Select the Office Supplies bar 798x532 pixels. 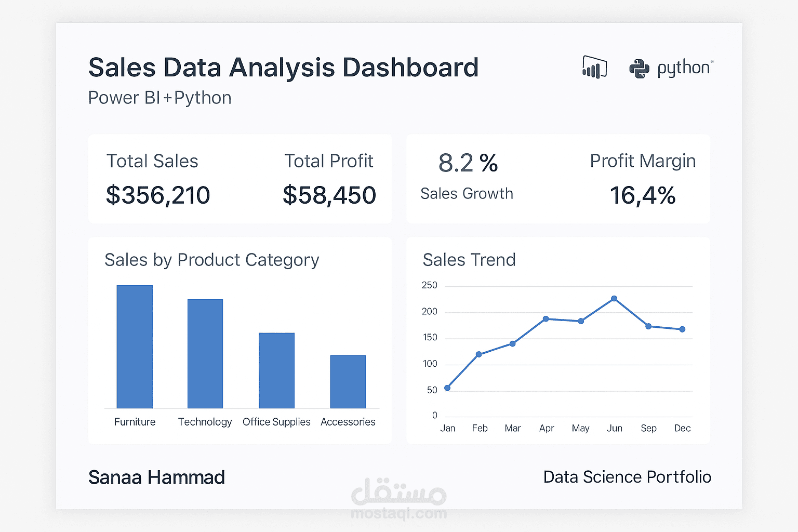276,370
